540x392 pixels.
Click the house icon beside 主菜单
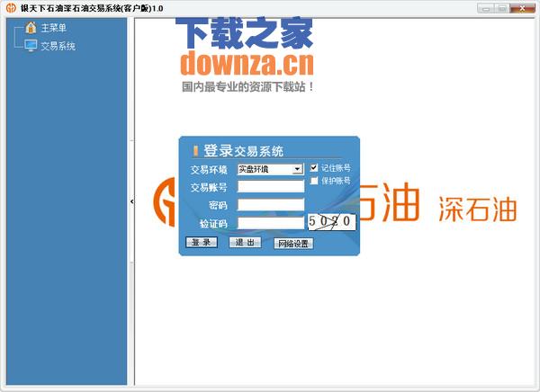coord(31,28)
